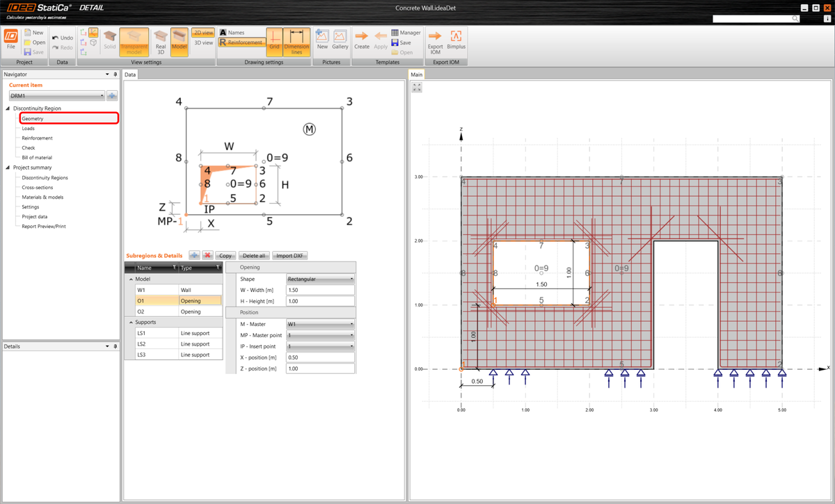Switch to the Main tab
Viewport: 835px width, 504px height.
[x=416, y=74]
